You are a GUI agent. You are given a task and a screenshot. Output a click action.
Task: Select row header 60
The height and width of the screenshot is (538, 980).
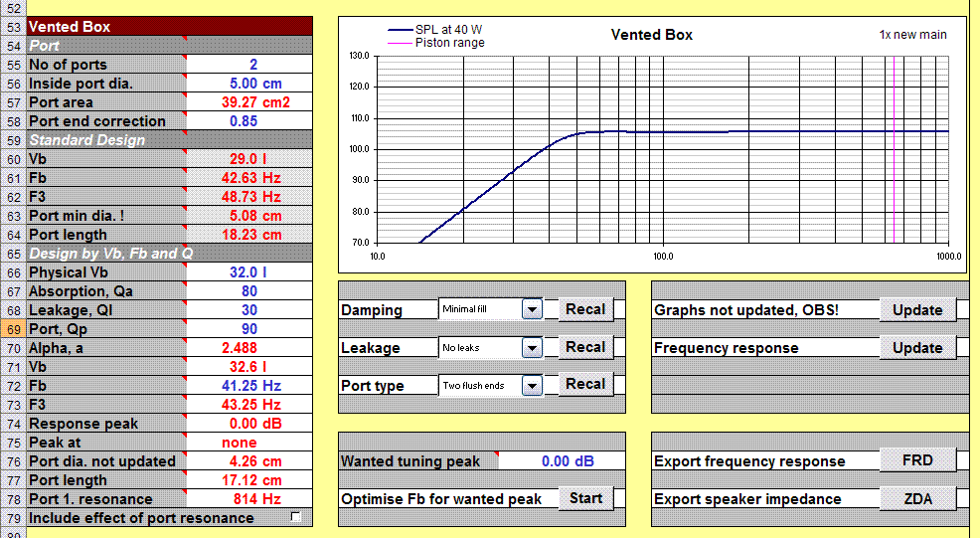[13, 159]
